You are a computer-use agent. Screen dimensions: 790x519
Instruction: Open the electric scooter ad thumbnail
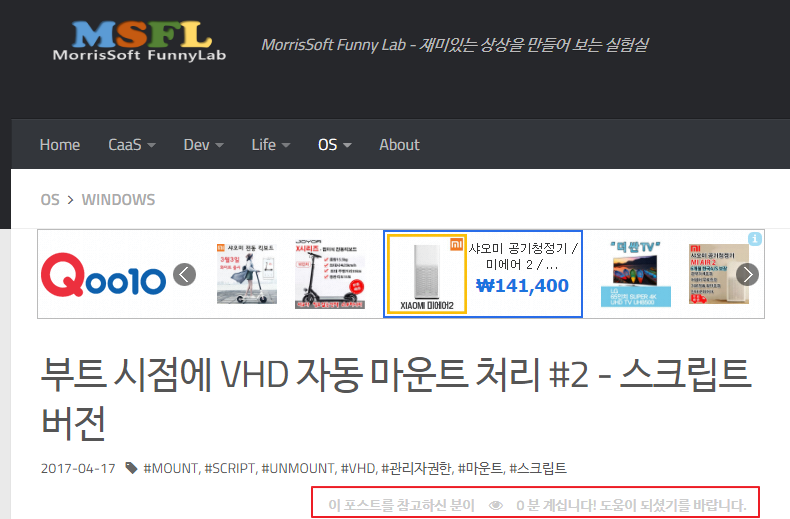tap(328, 275)
